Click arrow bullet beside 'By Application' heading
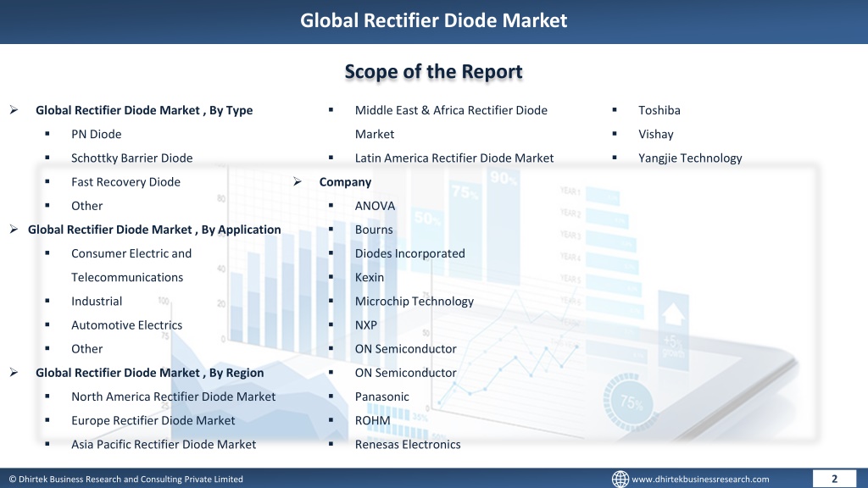 (14, 229)
